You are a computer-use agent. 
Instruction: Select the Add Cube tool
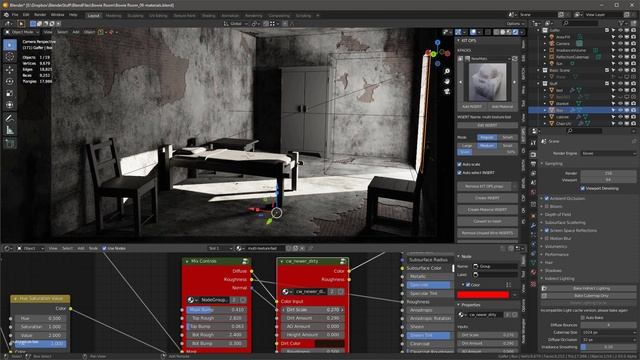click(10, 144)
